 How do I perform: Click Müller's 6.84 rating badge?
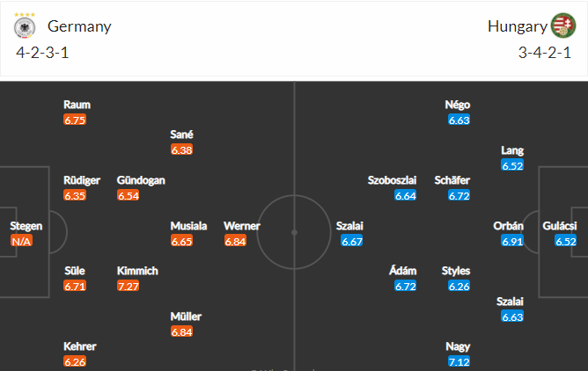pyautogui.click(x=182, y=331)
